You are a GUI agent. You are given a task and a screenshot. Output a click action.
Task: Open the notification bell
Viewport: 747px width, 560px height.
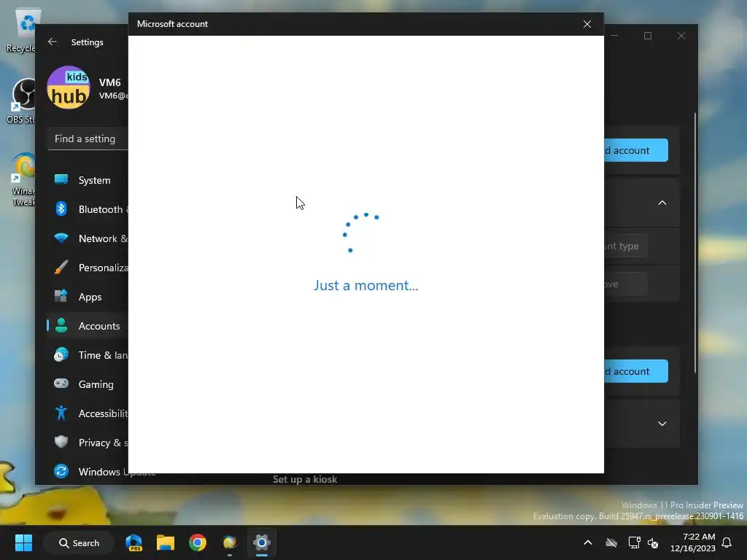(x=727, y=542)
